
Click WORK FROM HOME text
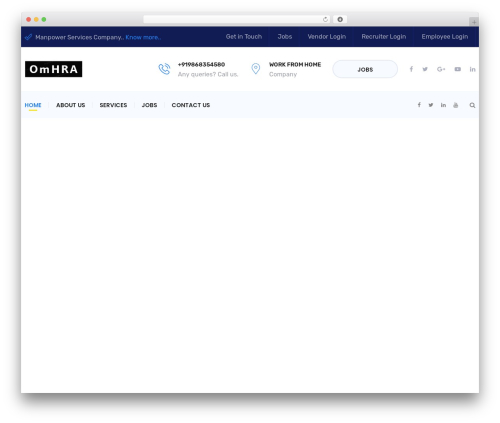click(295, 64)
